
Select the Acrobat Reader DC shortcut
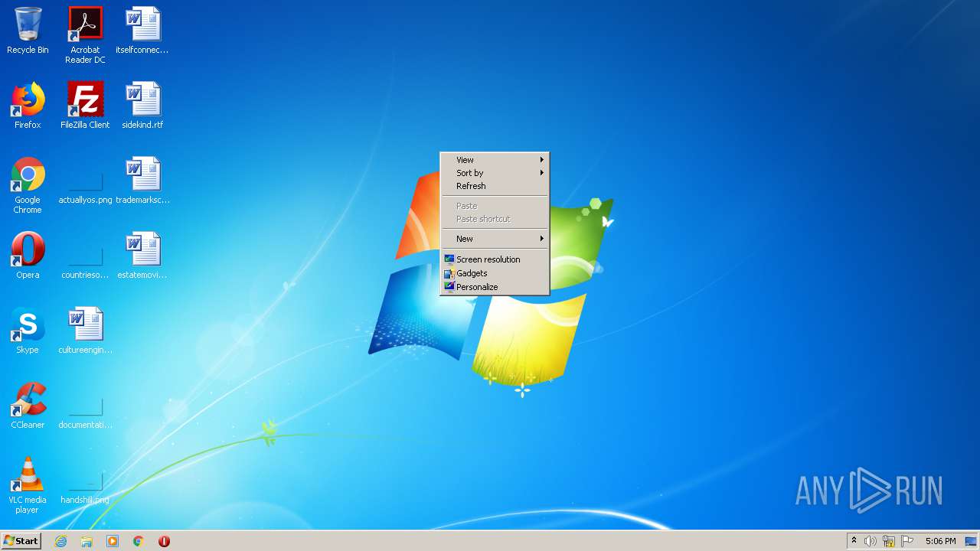(x=85, y=35)
